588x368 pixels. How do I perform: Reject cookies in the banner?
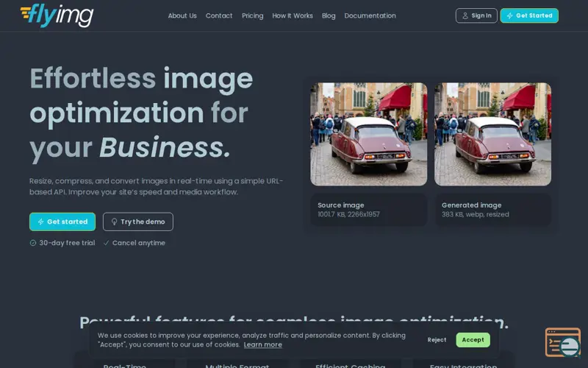437,340
